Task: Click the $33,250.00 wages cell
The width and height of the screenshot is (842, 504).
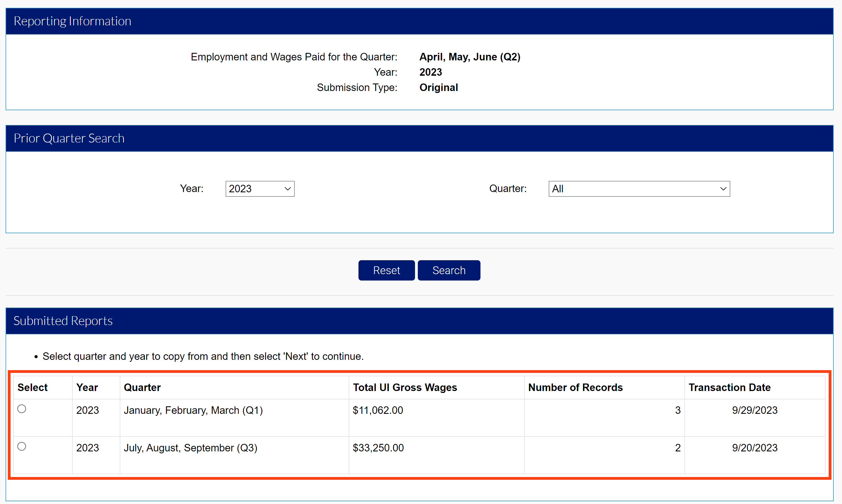Action: (x=378, y=448)
